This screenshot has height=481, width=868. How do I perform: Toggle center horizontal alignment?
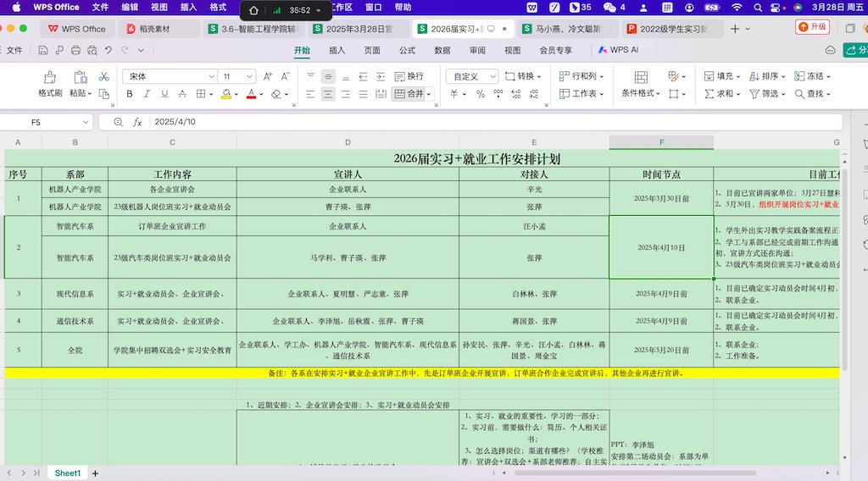click(x=328, y=94)
